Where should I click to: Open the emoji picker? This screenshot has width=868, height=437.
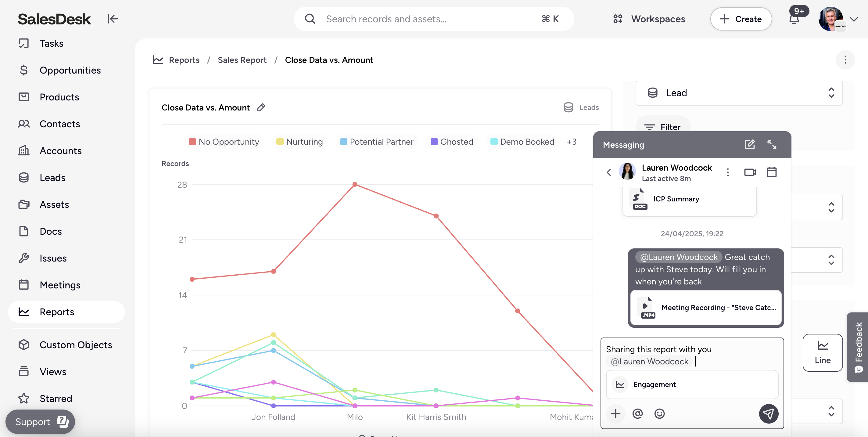(x=659, y=414)
